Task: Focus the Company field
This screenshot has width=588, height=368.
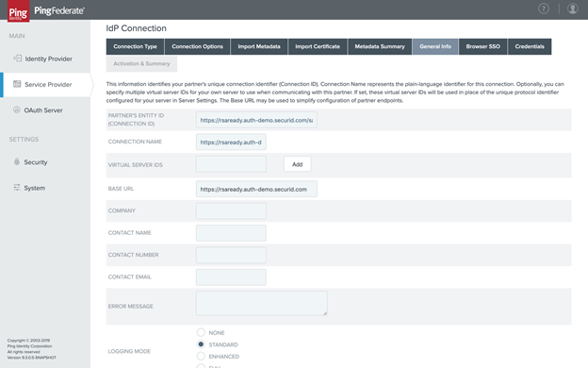Action: click(x=231, y=210)
